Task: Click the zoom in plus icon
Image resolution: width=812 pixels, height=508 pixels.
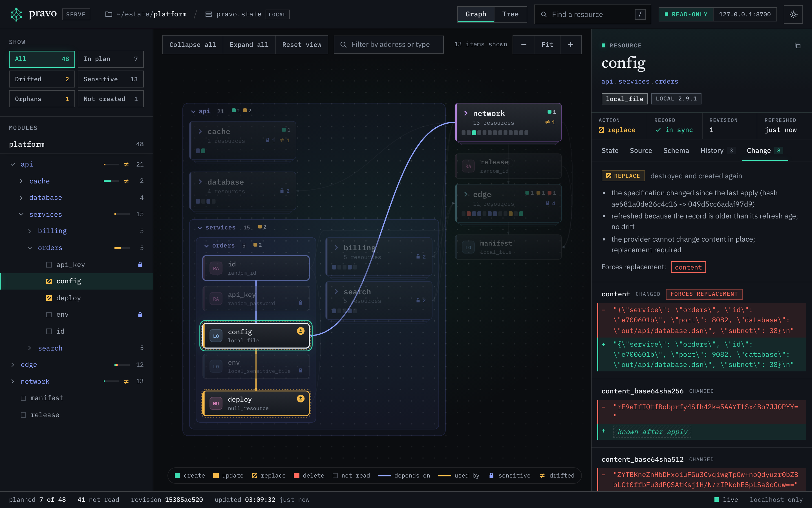Action: (x=570, y=45)
